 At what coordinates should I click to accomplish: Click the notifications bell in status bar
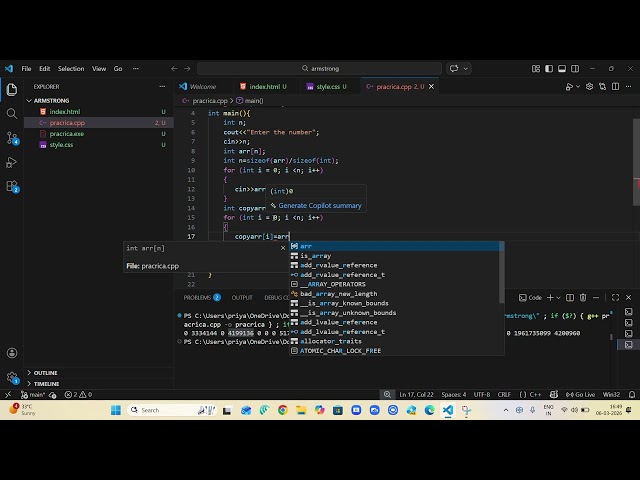coord(632,394)
